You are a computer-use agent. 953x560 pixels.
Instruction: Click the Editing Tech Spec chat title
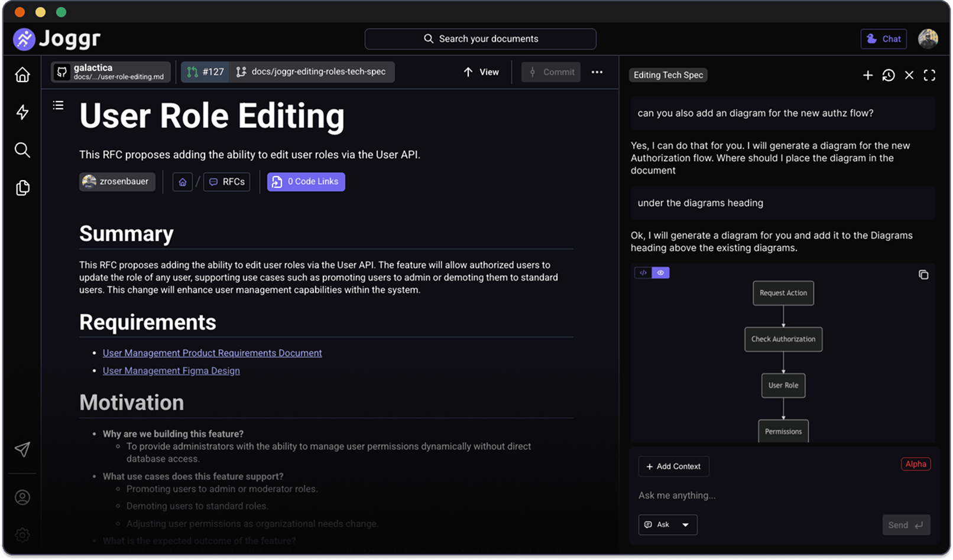click(669, 75)
